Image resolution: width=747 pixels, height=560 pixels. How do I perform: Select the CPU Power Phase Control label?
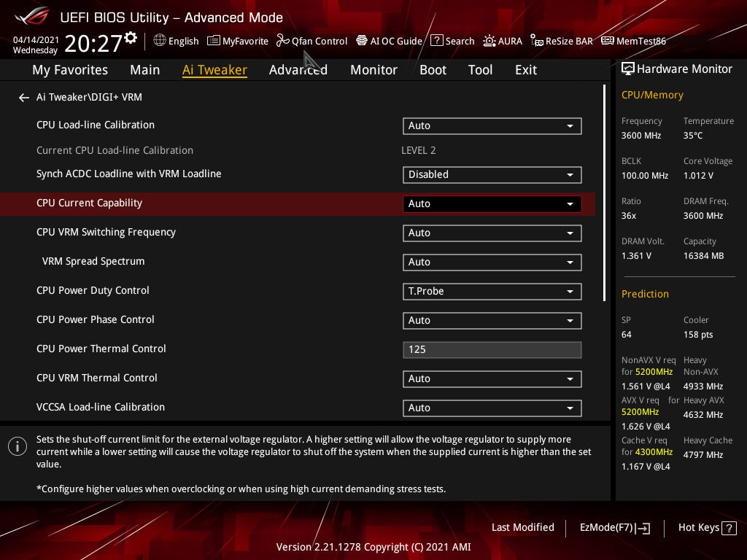click(96, 319)
